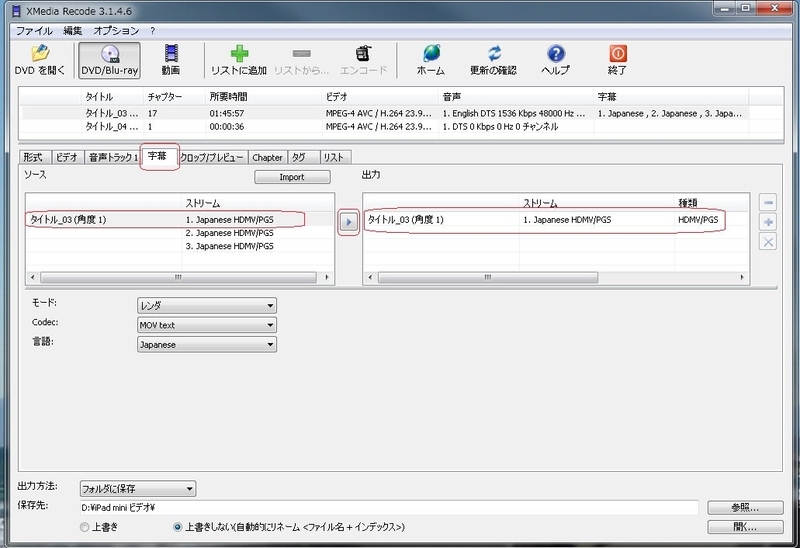Add subtitle to output with arrow button

(x=348, y=222)
